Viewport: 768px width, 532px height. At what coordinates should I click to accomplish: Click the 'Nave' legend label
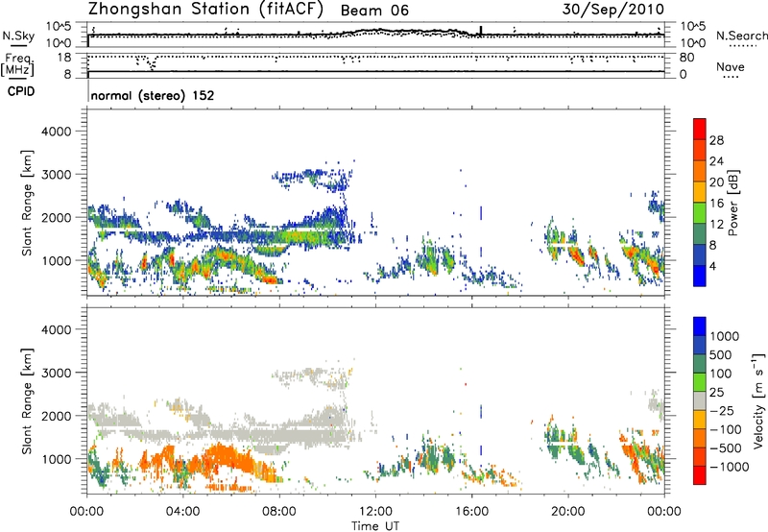tap(730, 67)
